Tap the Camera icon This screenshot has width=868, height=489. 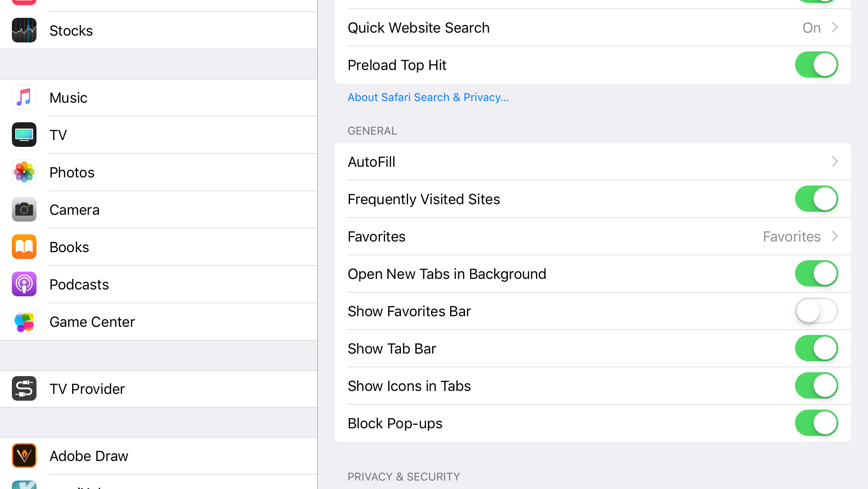24,209
